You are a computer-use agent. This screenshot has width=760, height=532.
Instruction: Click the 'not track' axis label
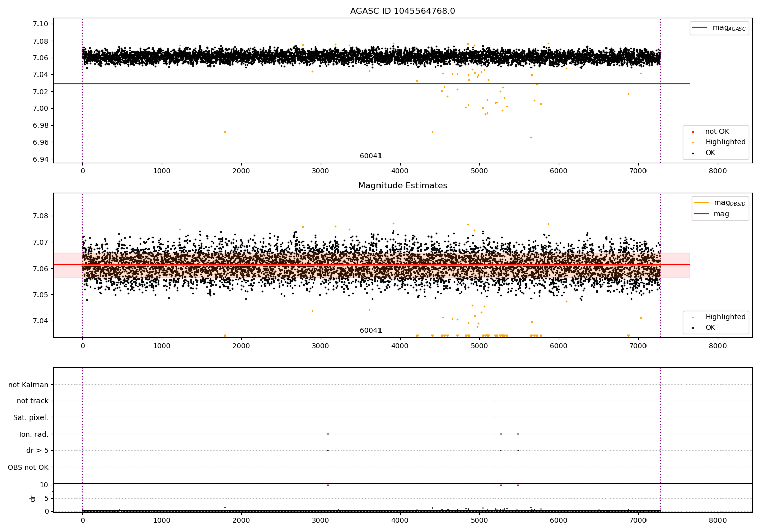[x=32, y=401]
